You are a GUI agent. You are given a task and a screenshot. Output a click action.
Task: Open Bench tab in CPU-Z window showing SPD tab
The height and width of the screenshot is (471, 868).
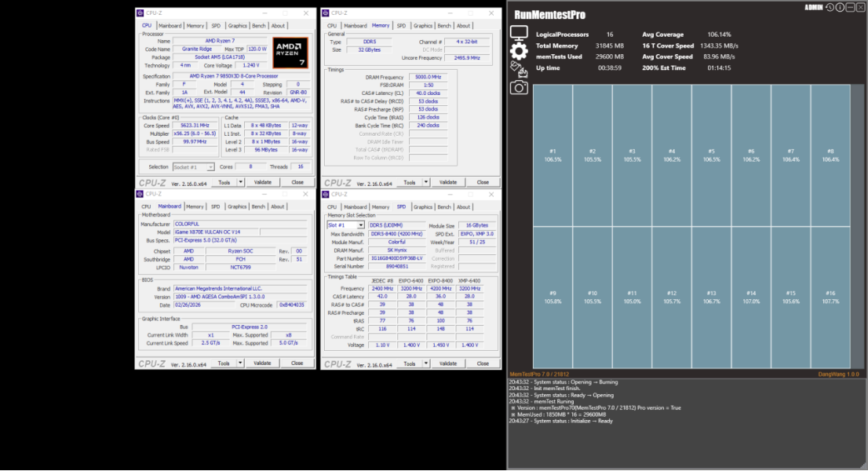444,207
